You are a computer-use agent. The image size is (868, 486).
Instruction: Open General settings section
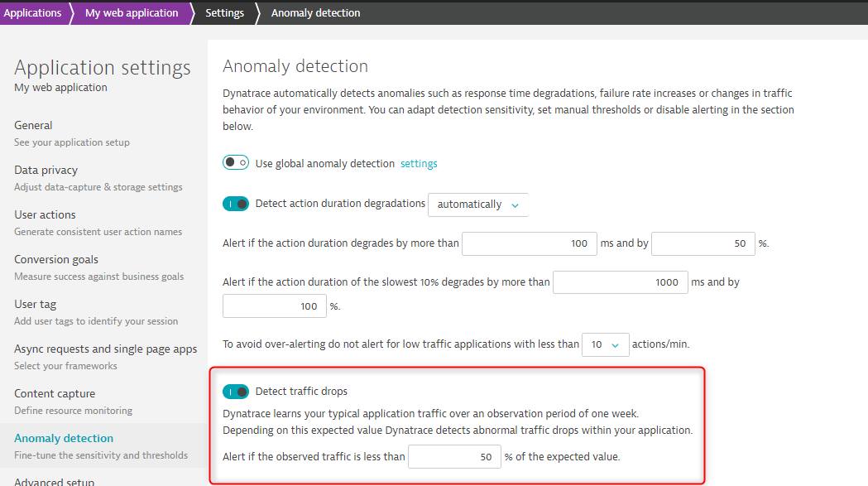(x=33, y=125)
